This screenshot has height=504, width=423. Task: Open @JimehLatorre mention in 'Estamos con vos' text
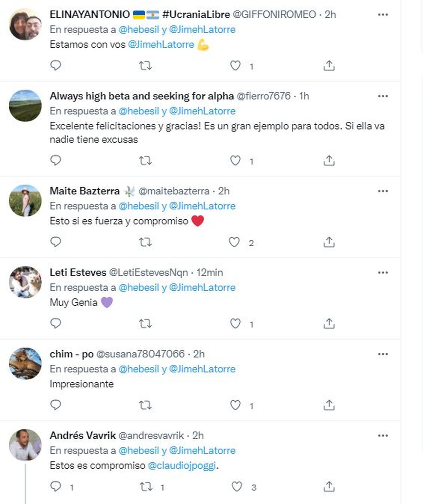click(161, 44)
